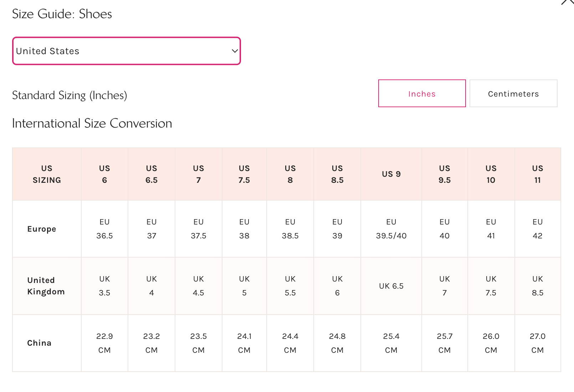Open the United States country dropdown
Viewport: 574px width, 392px height.
point(126,51)
